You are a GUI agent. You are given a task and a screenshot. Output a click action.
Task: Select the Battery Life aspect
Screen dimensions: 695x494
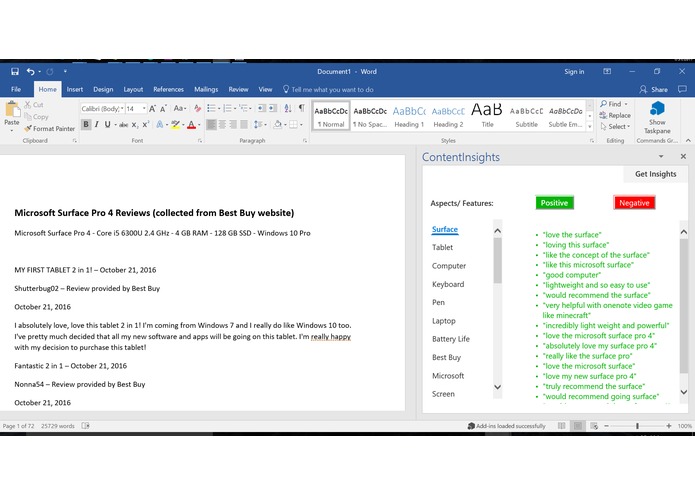[451, 339]
